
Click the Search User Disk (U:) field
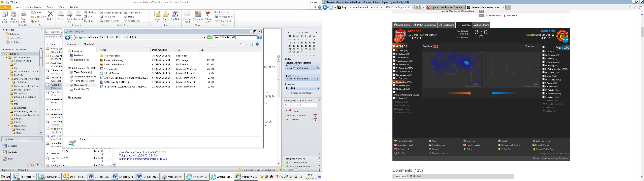(x=235, y=37)
